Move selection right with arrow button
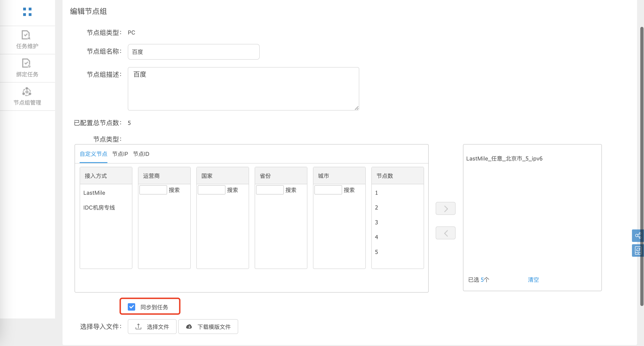 (445, 208)
